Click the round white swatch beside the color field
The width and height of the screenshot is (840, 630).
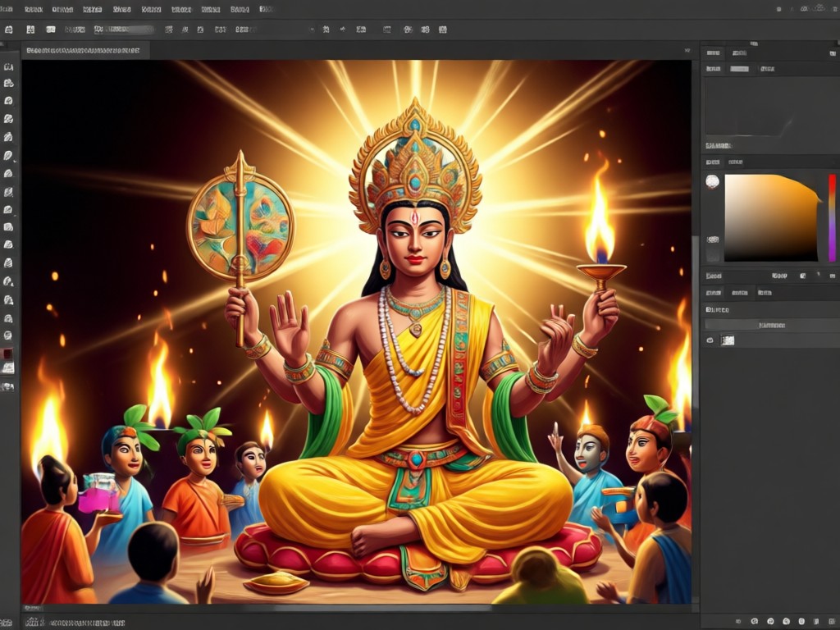(713, 181)
